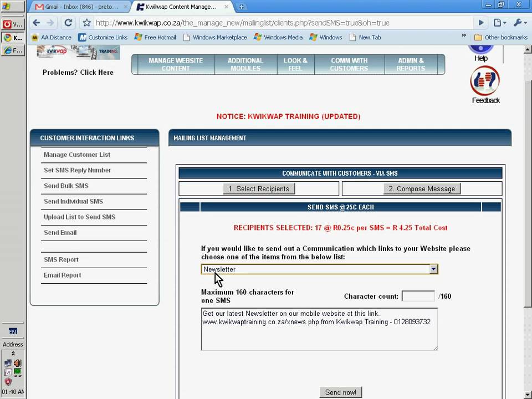Click the volume speaker tray icon
Screen dimensions: 532x399
(17, 364)
